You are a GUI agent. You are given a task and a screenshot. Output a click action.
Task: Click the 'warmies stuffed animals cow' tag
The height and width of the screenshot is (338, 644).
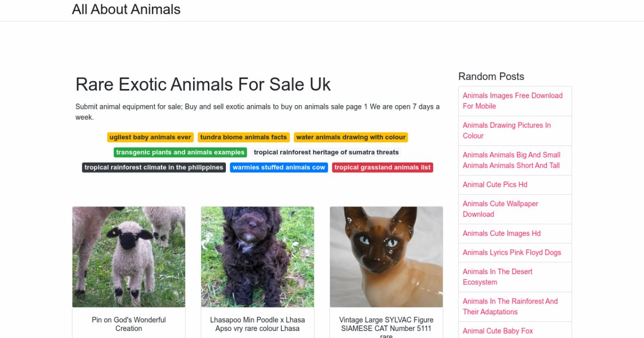[x=279, y=167]
